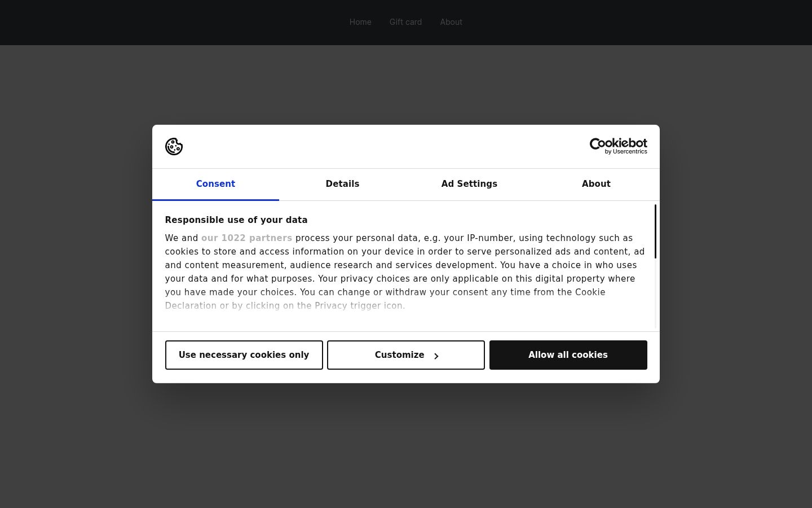
Task: Open the About tab in cookie dialog
Action: (596, 184)
